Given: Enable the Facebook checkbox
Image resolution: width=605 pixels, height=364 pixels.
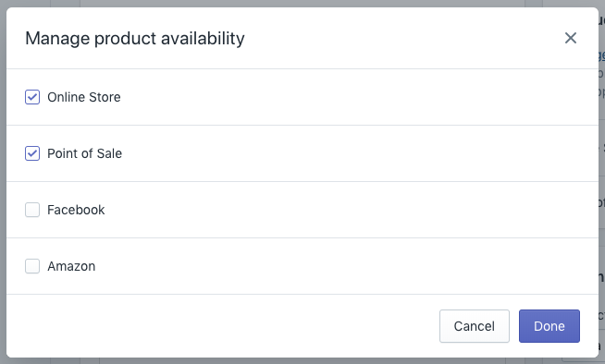Looking at the screenshot, I should [32, 210].
